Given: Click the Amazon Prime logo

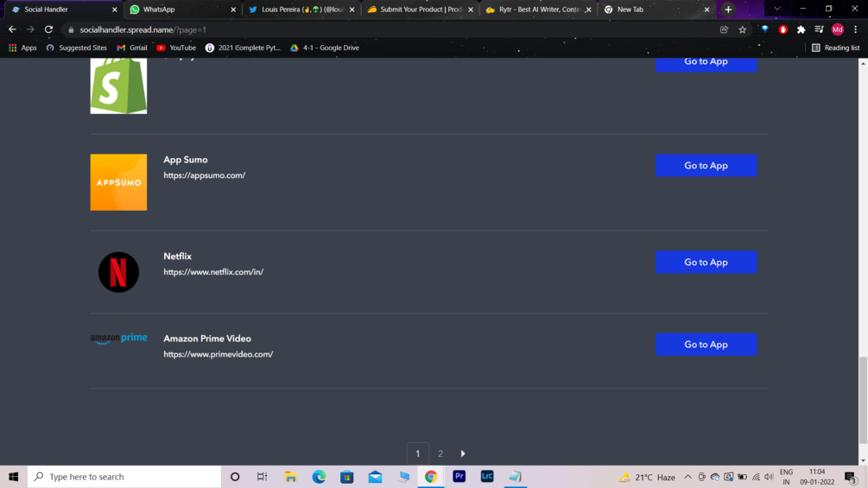Looking at the screenshot, I should point(118,338).
